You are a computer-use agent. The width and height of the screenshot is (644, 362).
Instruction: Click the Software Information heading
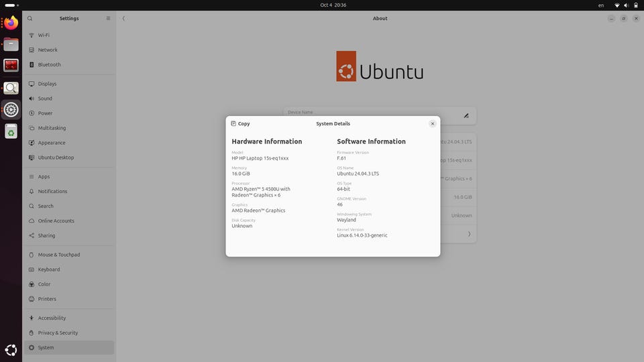[371, 141]
